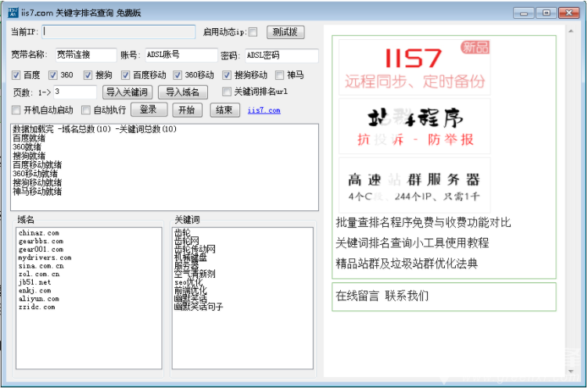The image size is (588, 388).
Task: Click the 密码 ADSL密码 input field
Action: (281, 56)
